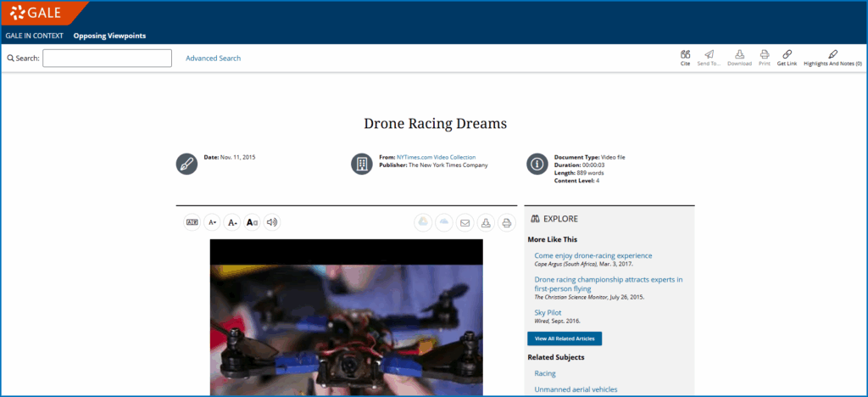Open Gale In Context menu item
The width and height of the screenshot is (868, 397).
point(34,36)
